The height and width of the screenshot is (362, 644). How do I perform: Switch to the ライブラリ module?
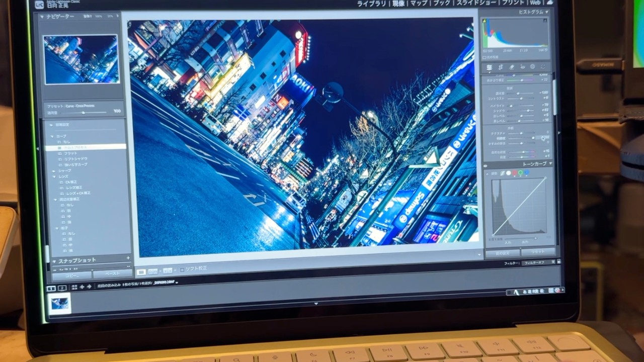pos(372,4)
